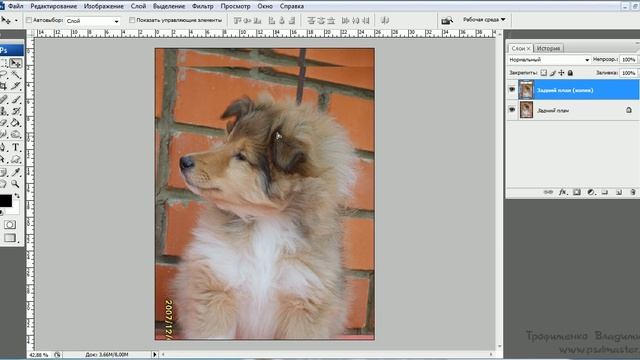Screen dimensions: 640x360
Task: Open the Слой menu
Action: [138, 6]
